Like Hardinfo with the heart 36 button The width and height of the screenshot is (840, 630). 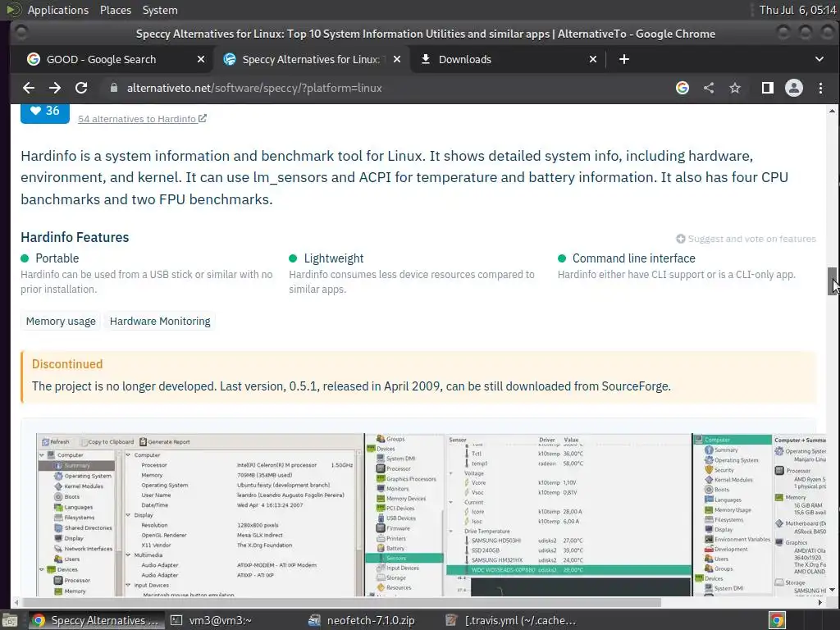click(x=45, y=112)
